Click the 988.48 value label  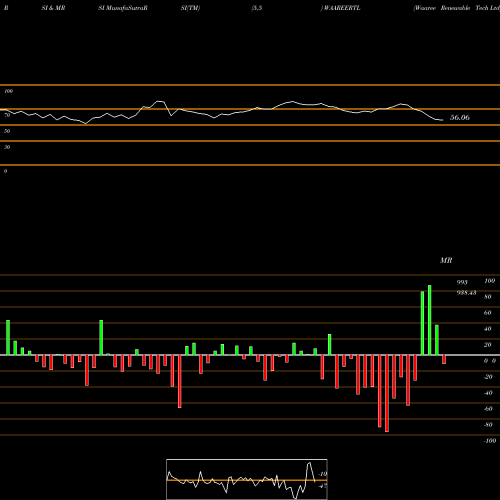[x=466, y=293]
